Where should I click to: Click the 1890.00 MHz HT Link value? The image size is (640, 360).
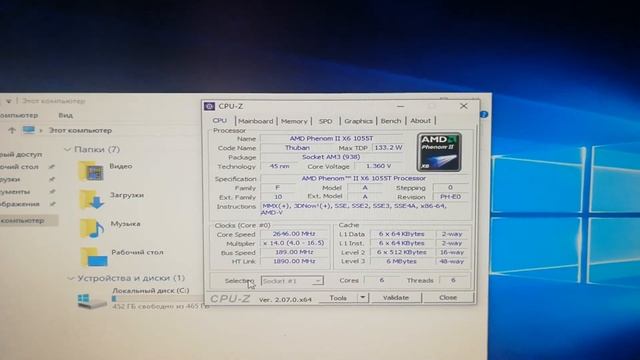[294, 261]
